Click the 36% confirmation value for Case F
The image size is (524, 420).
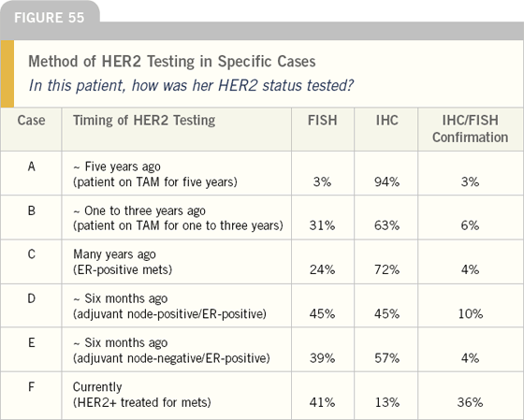coord(470,402)
